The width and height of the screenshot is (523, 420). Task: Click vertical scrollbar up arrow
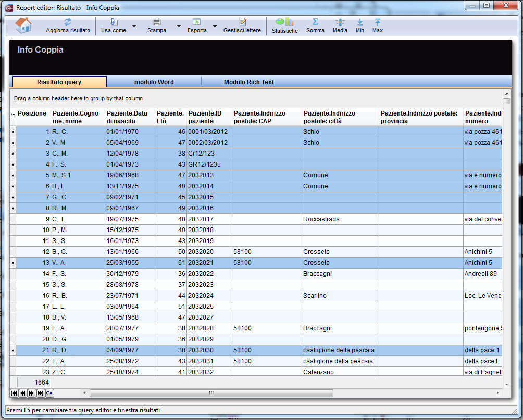[x=507, y=94]
